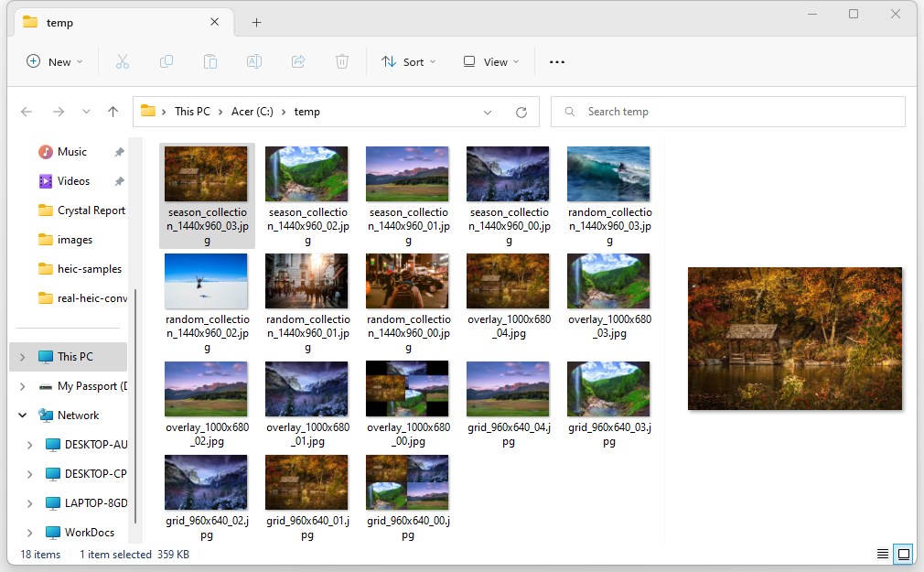Refresh the current folder

click(x=521, y=111)
